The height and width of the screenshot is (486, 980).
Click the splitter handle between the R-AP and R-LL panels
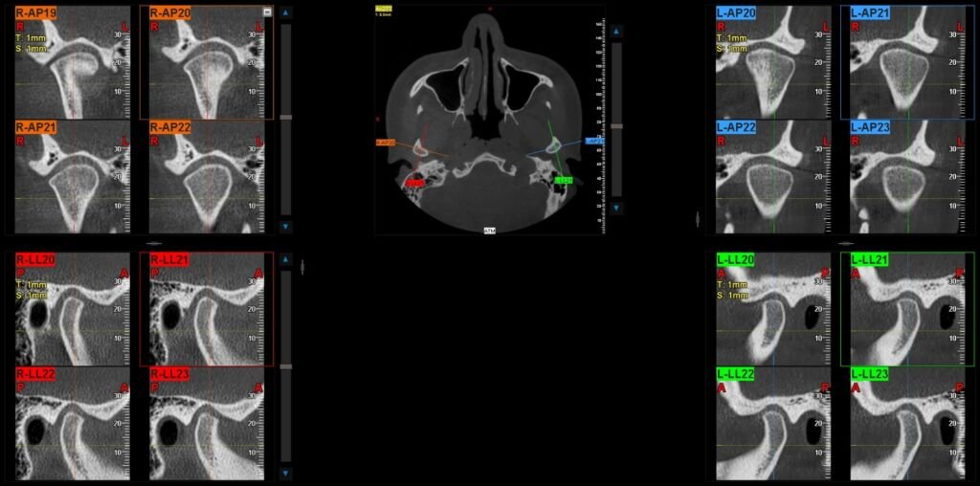[x=154, y=243]
